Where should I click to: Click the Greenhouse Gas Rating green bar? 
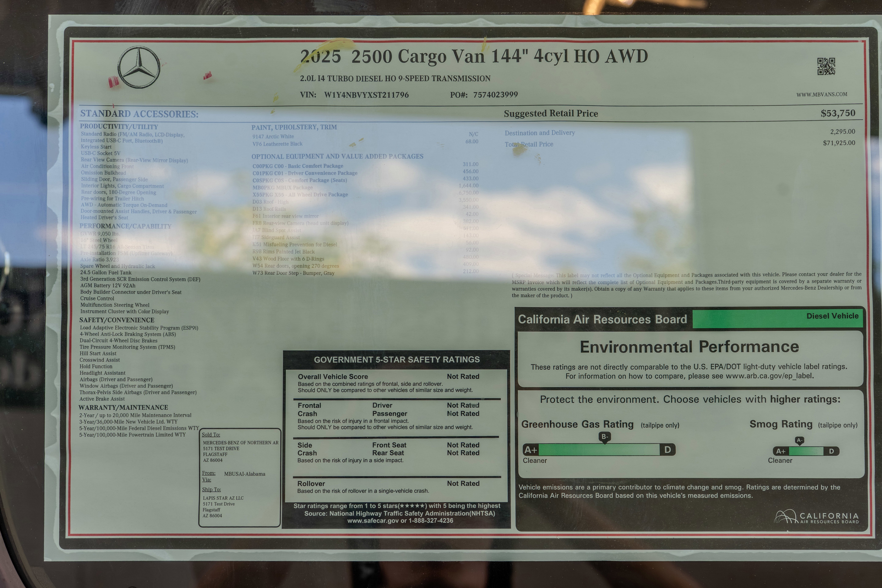[599, 450]
